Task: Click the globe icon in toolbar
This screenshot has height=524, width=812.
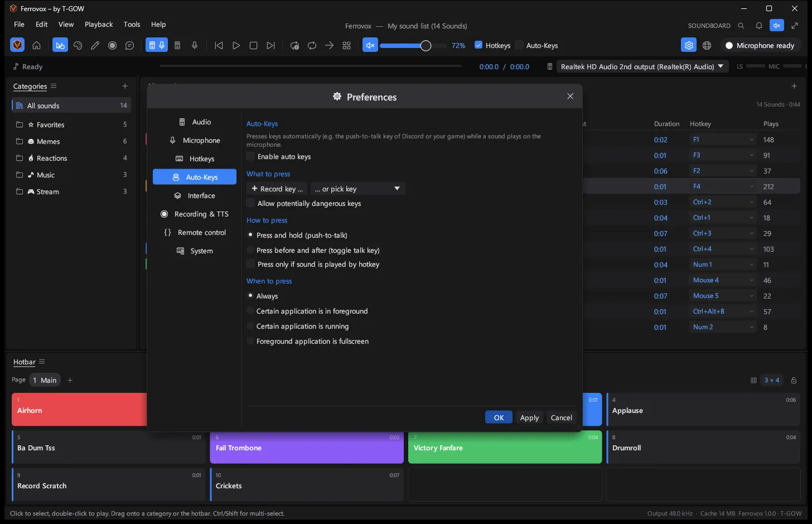Action: 707,46
